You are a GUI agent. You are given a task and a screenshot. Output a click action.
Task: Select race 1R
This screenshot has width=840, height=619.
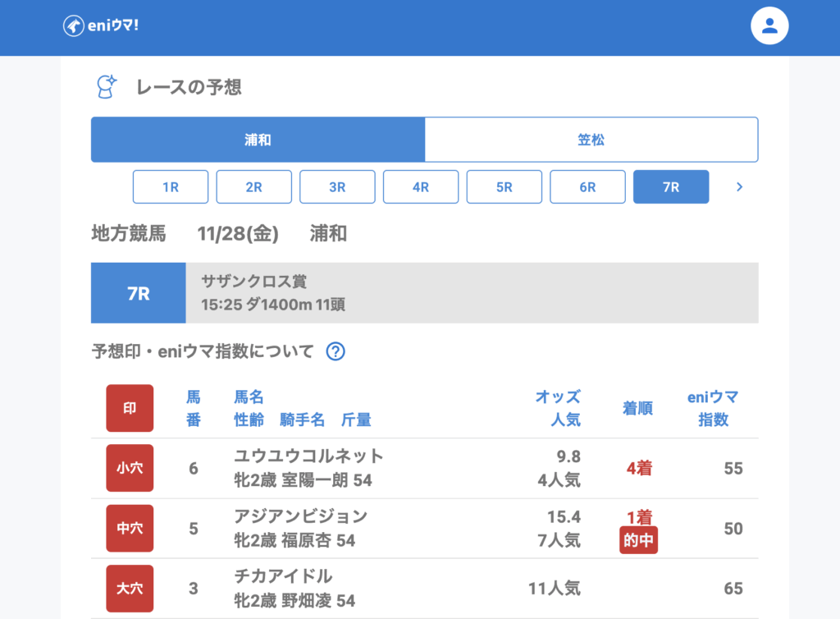click(171, 187)
